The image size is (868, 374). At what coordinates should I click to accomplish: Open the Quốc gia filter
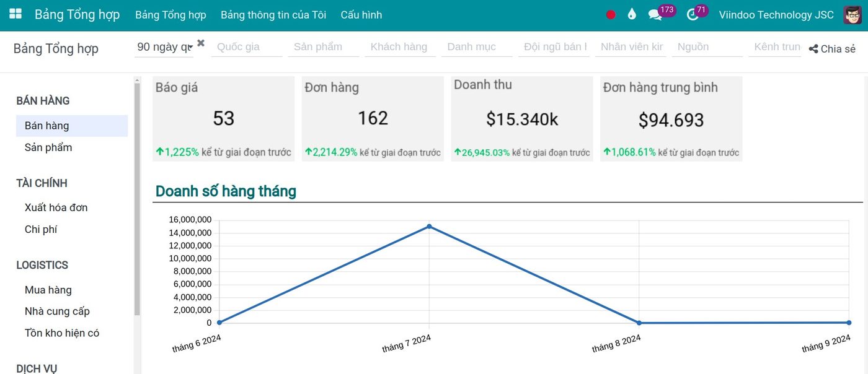(247, 47)
